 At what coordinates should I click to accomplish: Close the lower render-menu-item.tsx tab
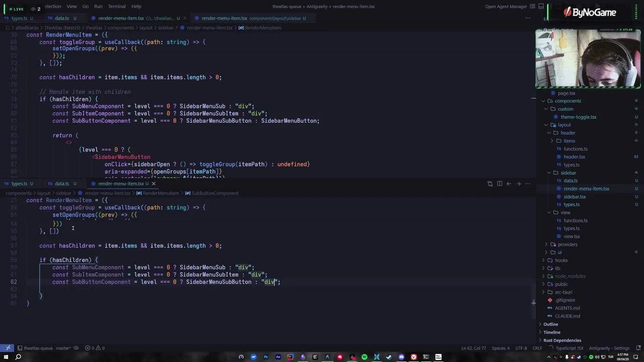[153, 184]
